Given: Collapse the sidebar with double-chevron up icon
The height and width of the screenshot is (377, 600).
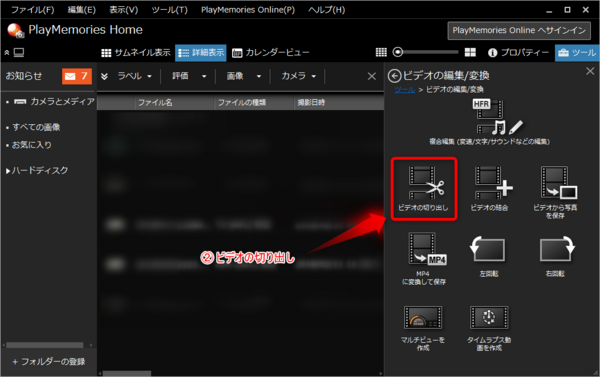Looking at the screenshot, I should click(7, 52).
